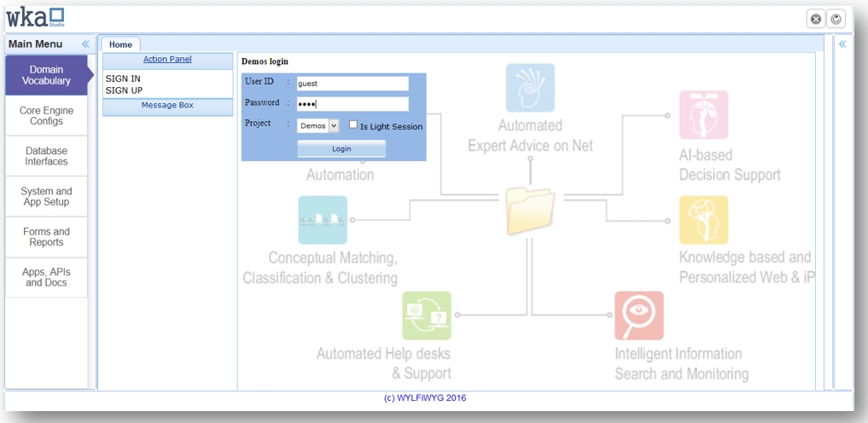Click the yellow Knowledge based tree icon

pyautogui.click(x=703, y=220)
